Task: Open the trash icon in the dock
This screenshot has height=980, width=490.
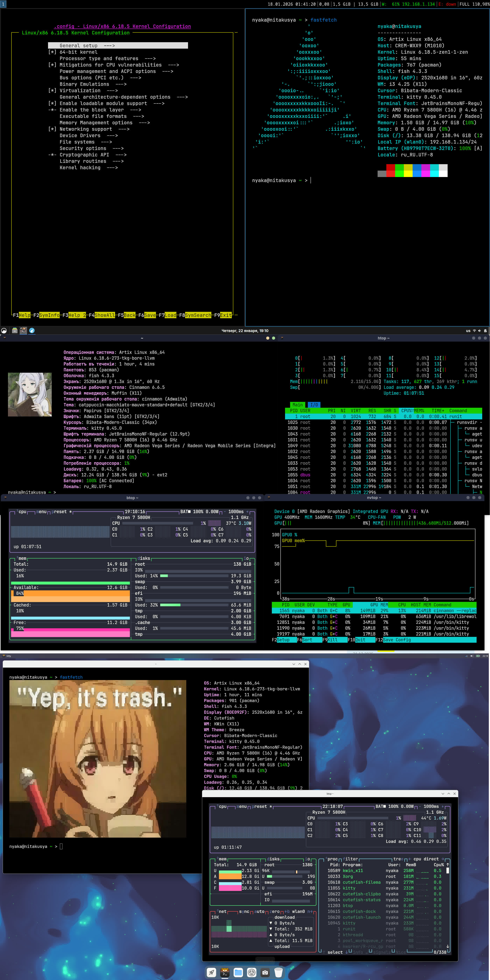Action: pos(279,973)
